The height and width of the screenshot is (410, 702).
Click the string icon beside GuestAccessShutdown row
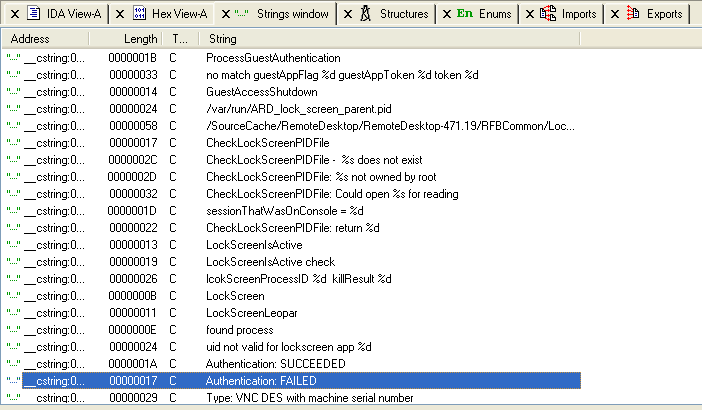pyautogui.click(x=13, y=92)
